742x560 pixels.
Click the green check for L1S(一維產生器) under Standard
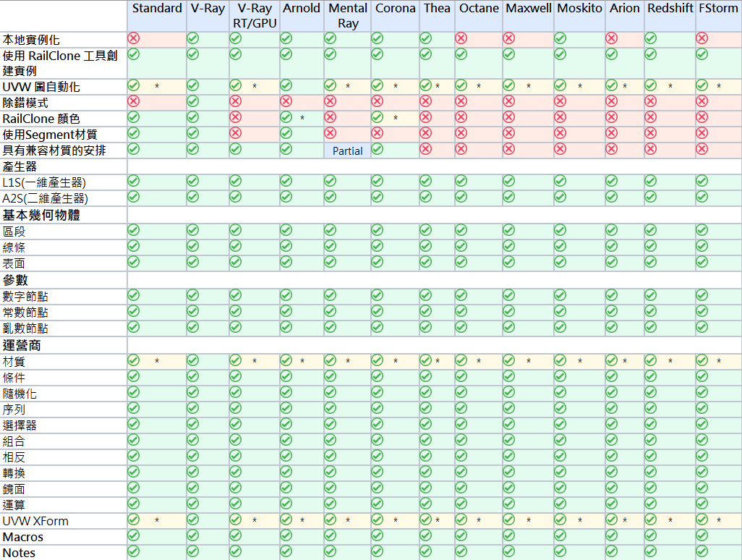(x=134, y=181)
